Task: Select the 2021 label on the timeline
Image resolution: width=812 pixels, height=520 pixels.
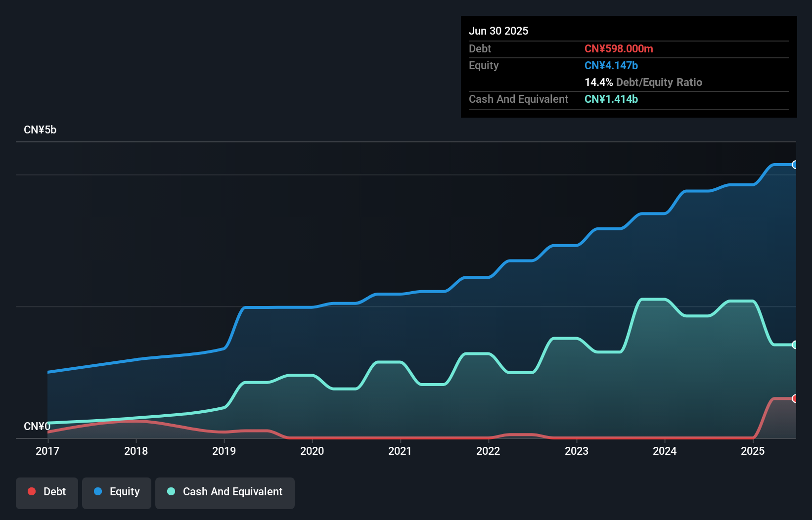Action: (x=401, y=451)
